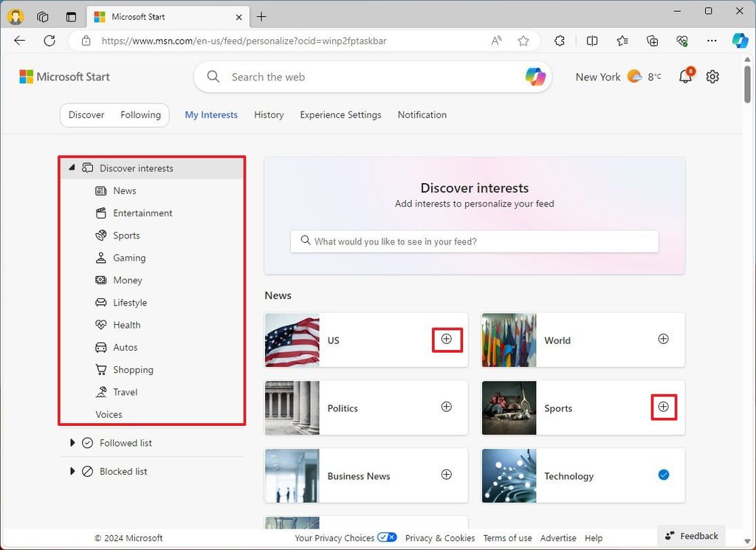Select the Gaming category icon
Viewport: 756px width, 550px height.
coord(100,258)
